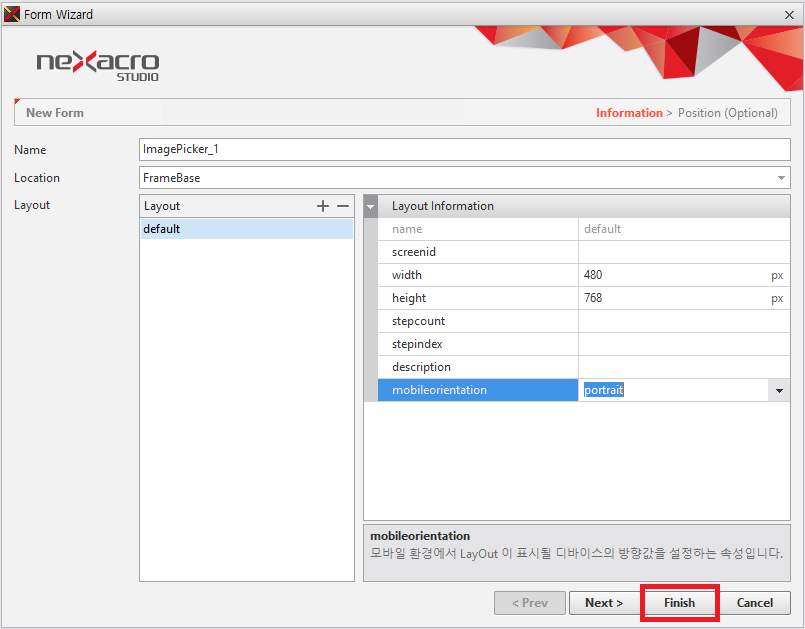The width and height of the screenshot is (805, 629).
Task: Open the Location dropdown list
Action: pyautogui.click(x=780, y=178)
